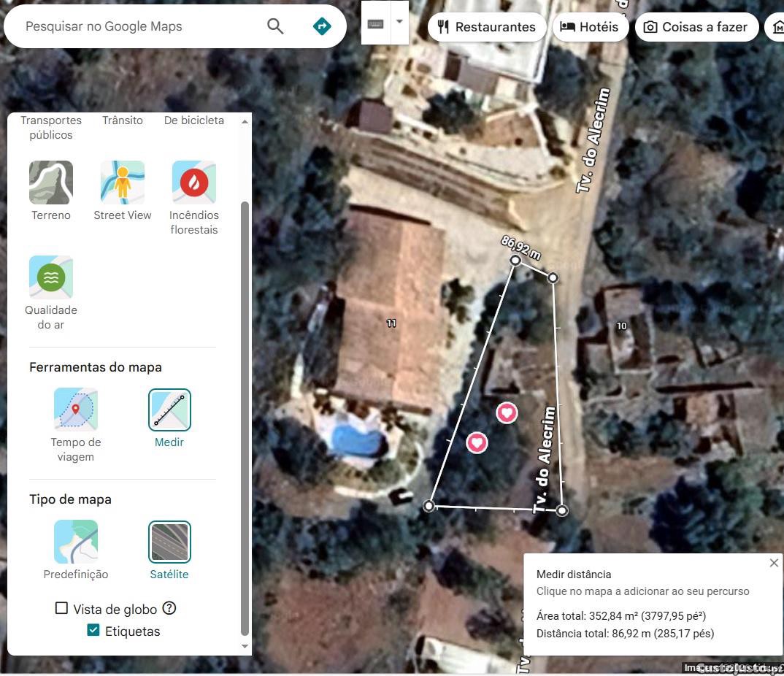Show the Incêndios florestais layer
The width and height of the screenshot is (784, 676).
(x=193, y=183)
